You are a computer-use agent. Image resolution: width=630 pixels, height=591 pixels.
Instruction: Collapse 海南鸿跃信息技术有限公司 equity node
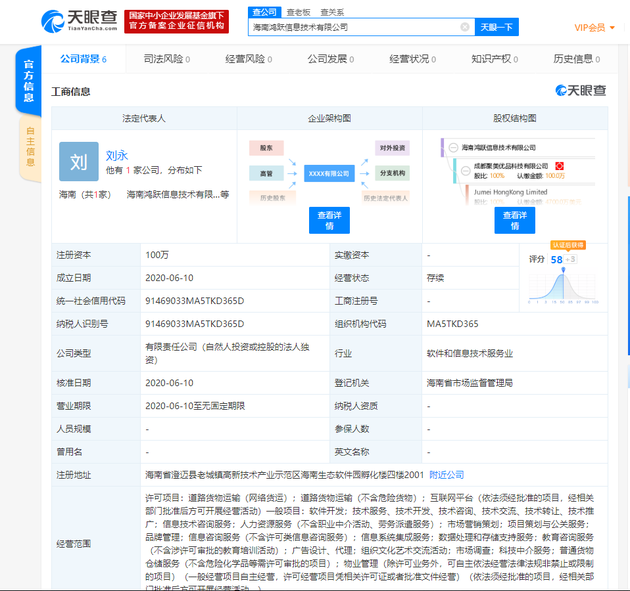[x=453, y=147]
